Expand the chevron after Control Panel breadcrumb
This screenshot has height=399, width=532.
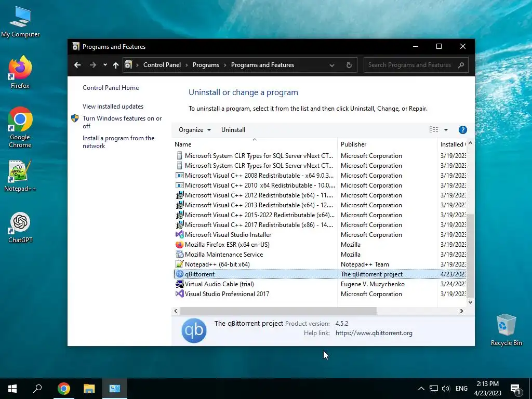pos(187,65)
